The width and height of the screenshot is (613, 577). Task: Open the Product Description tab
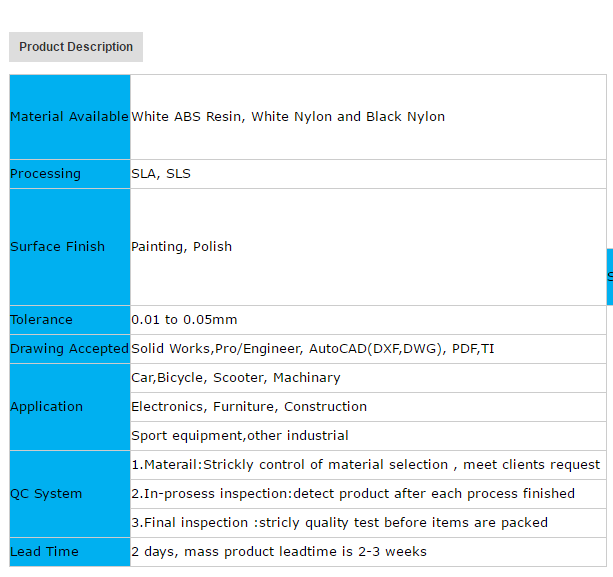(x=76, y=47)
